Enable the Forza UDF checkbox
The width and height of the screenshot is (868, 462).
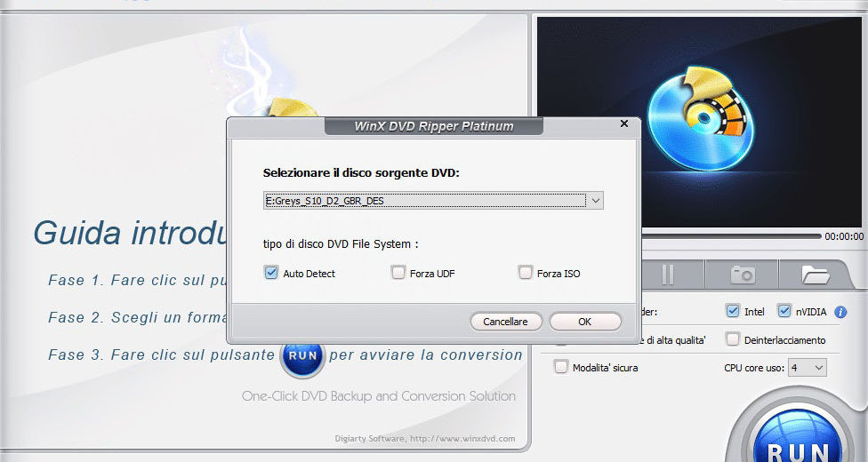coord(398,273)
